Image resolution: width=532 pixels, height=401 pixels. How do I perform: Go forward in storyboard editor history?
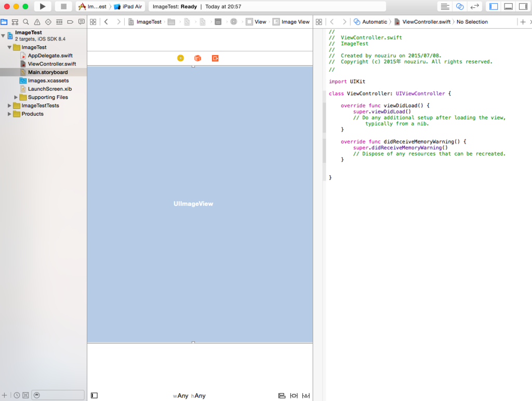coord(118,22)
